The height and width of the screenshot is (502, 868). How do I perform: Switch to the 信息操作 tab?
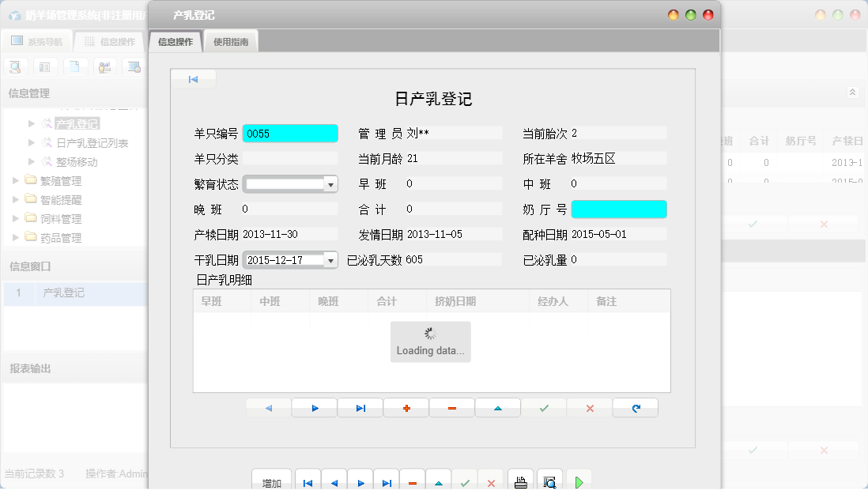[175, 40]
